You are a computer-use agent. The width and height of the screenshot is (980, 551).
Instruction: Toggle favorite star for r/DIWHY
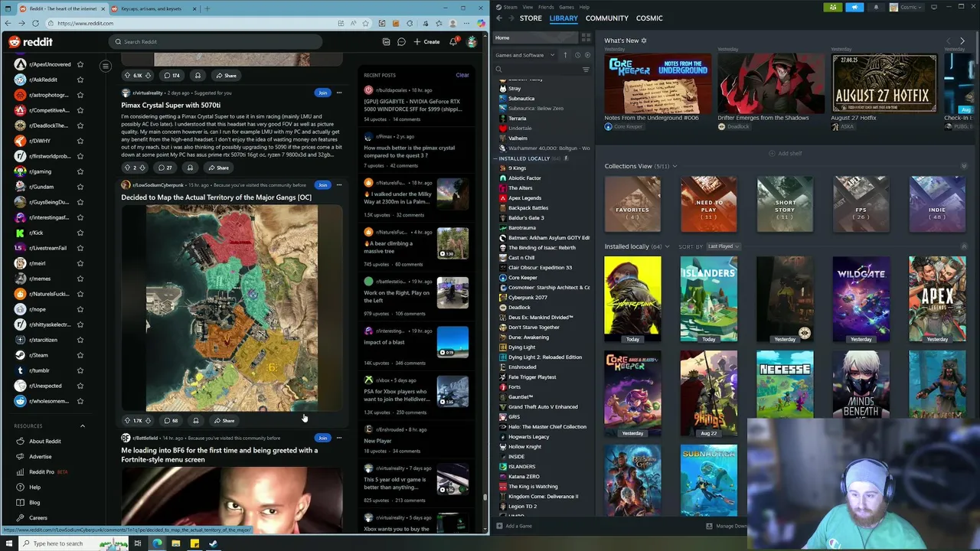(80, 141)
